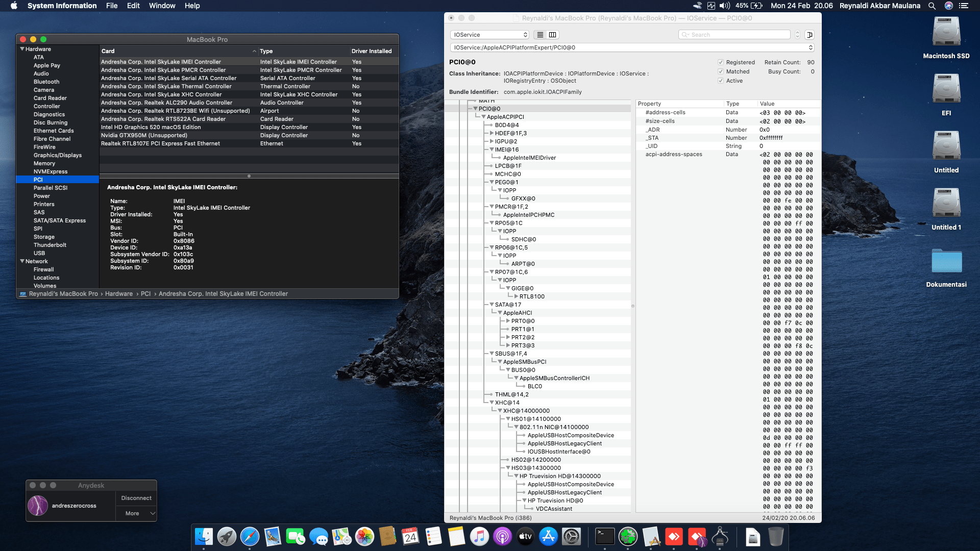
Task: Collapse the SATA@17 tree node
Action: point(492,305)
